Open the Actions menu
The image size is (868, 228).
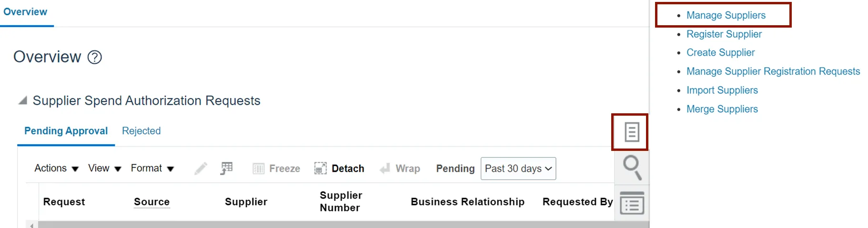coord(56,169)
